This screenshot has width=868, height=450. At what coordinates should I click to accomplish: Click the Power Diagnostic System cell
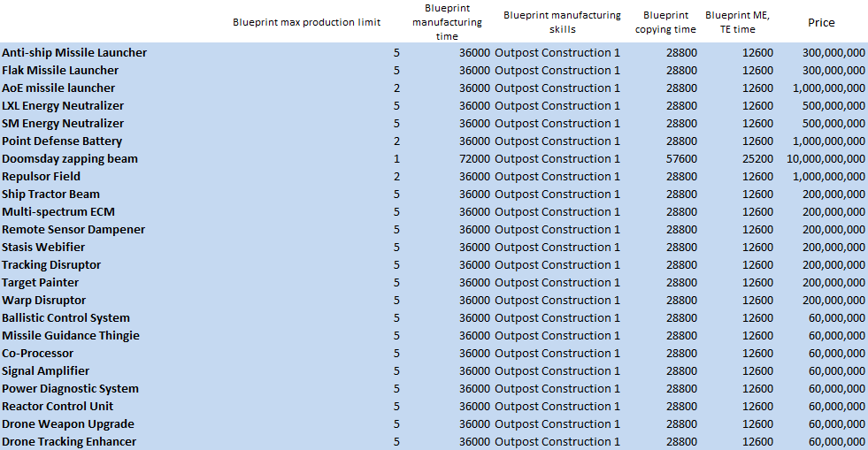pyautogui.click(x=70, y=389)
